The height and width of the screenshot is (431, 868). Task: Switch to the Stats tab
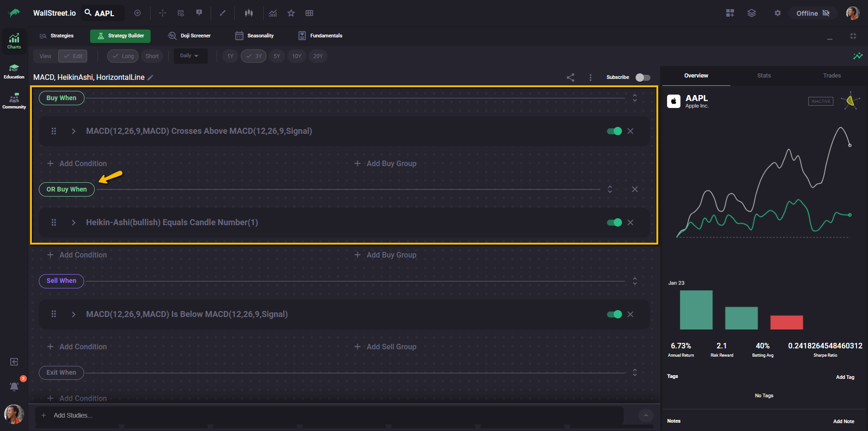click(764, 76)
